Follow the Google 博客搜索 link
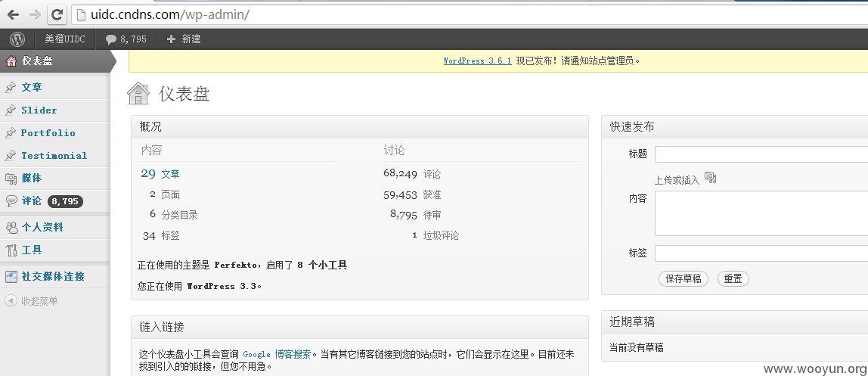This screenshot has height=376, width=868. tap(277, 354)
